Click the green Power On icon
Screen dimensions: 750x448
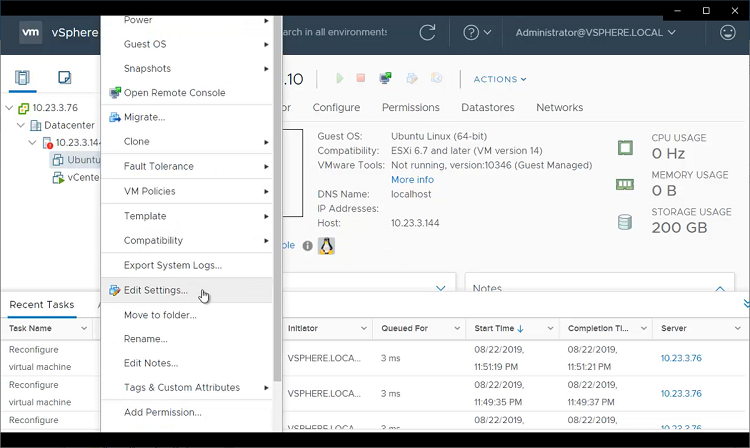340,78
